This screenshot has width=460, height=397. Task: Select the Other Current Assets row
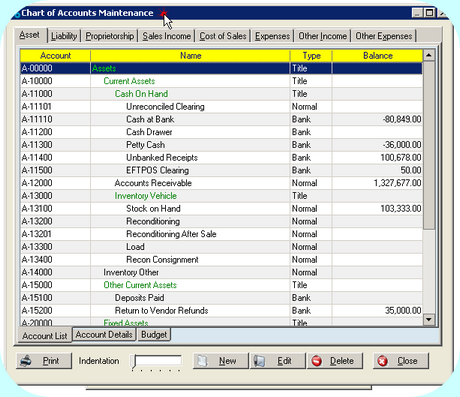pyautogui.click(x=221, y=285)
